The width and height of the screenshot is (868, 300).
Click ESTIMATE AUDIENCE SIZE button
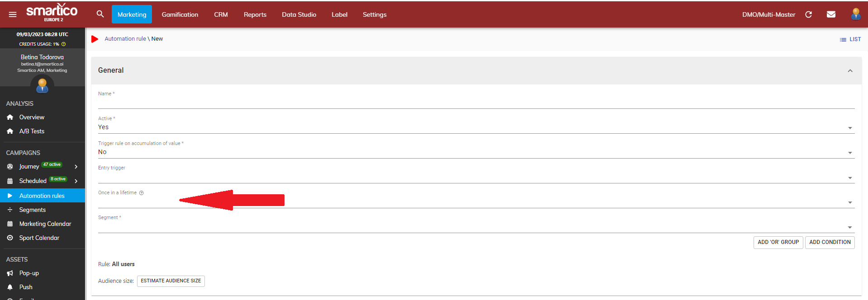[x=171, y=281]
